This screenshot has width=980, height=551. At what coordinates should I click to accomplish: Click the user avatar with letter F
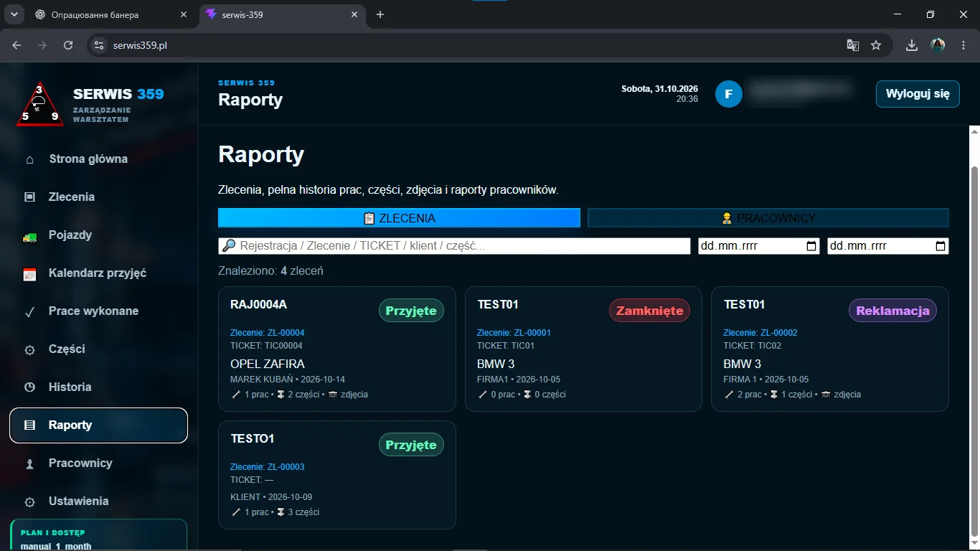pyautogui.click(x=729, y=94)
